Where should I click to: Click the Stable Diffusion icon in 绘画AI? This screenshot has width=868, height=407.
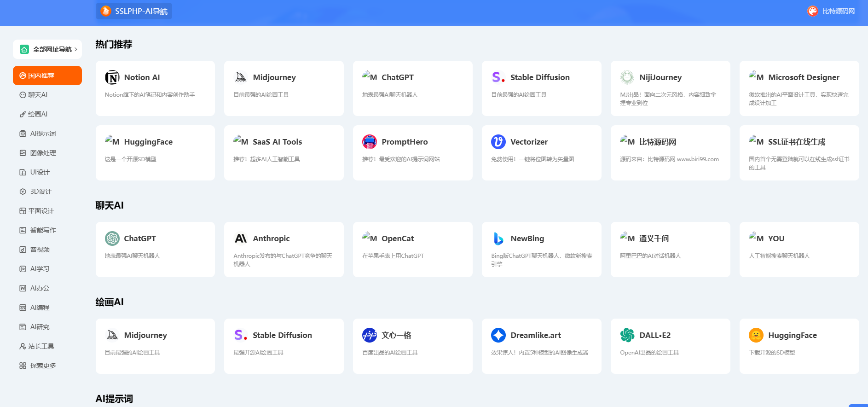click(x=241, y=335)
